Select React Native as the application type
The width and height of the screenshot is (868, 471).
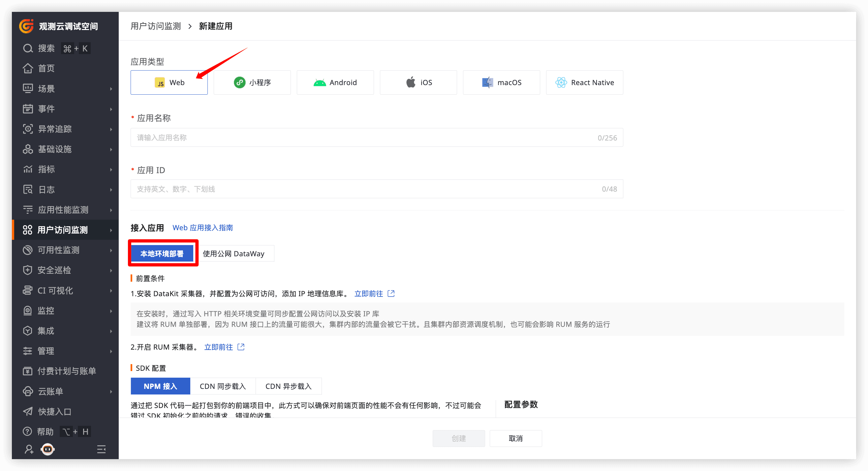click(x=584, y=82)
